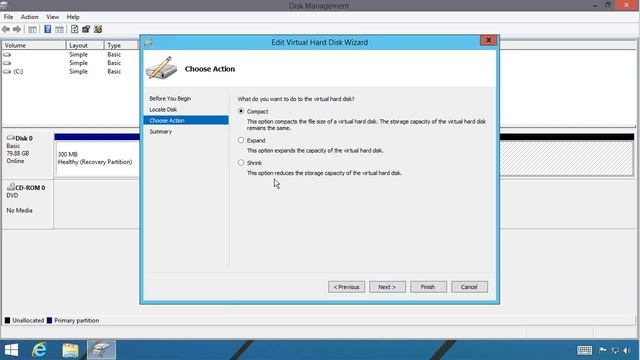The height and width of the screenshot is (360, 640).
Task: Click the '79.88 GB' disk size text
Action: [18, 153]
